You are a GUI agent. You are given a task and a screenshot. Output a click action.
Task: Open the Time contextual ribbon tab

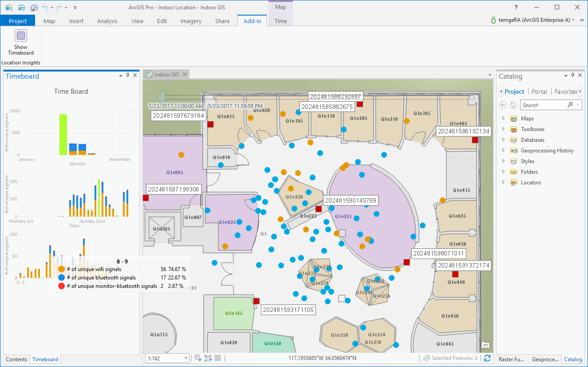click(280, 21)
